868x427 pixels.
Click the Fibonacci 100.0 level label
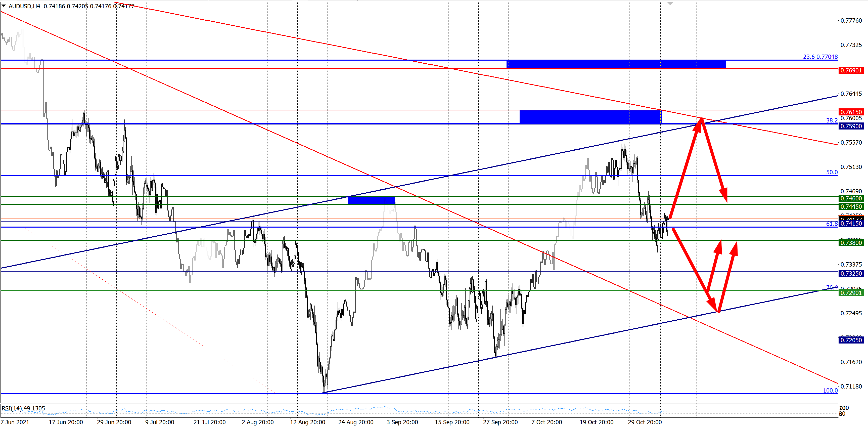click(x=830, y=390)
